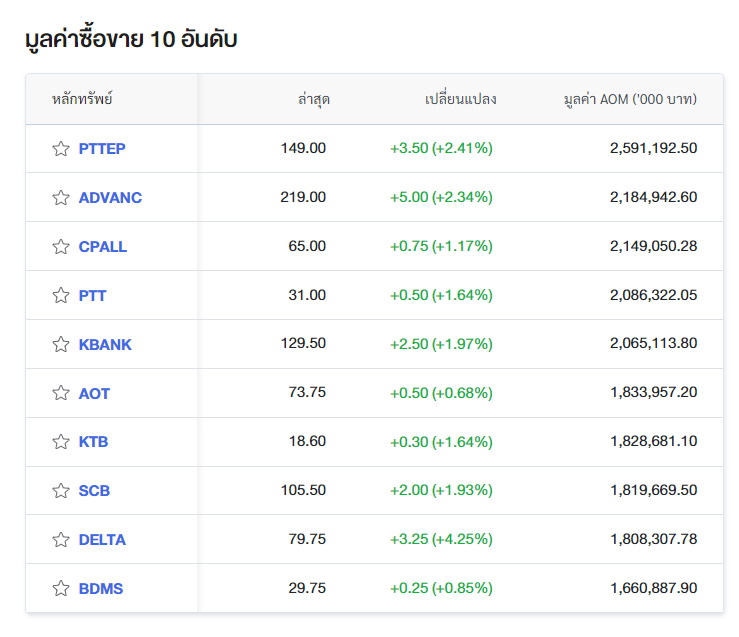This screenshot has width=739, height=637.
Task: Toggle the favorite star for BDMS
Action: coord(61,588)
